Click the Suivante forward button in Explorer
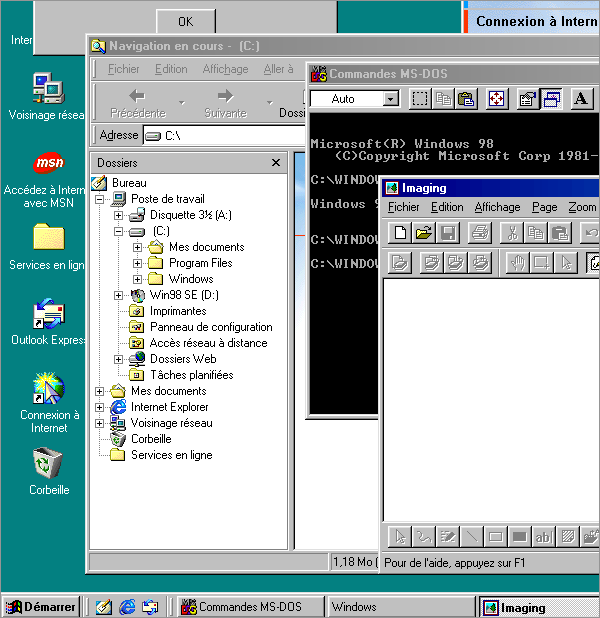 (225, 103)
